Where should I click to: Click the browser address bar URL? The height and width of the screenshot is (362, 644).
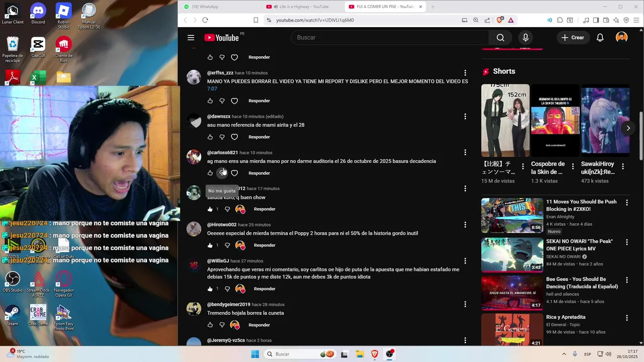[x=315, y=20]
